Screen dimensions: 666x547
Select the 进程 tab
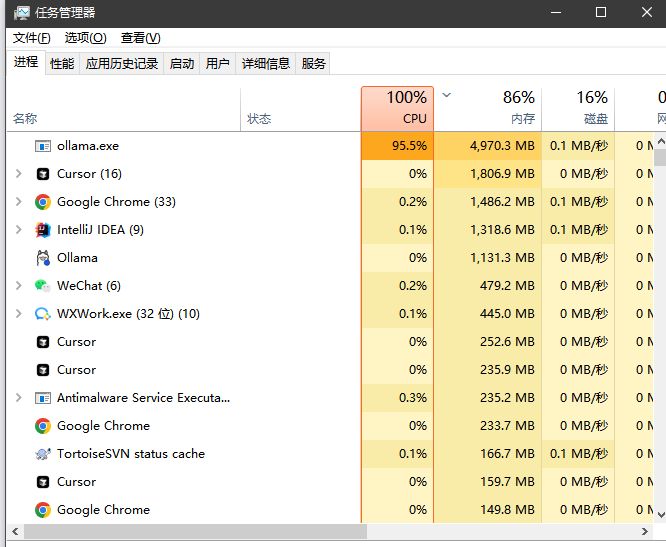point(26,62)
